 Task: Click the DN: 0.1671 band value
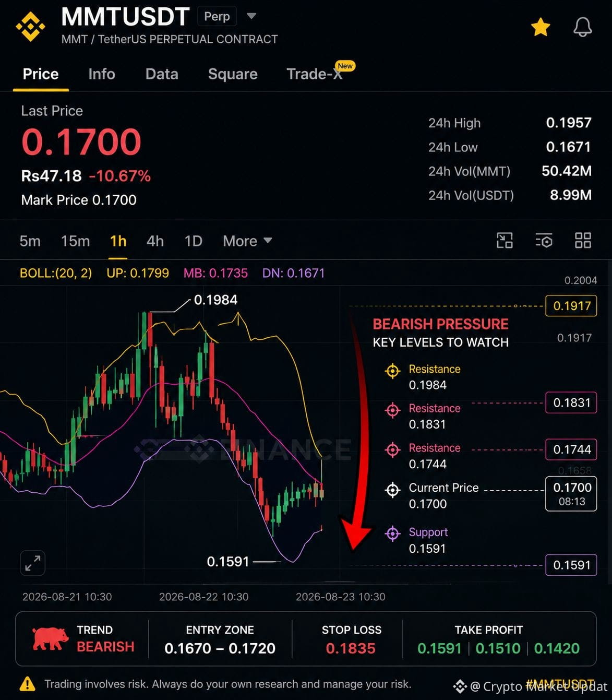pos(293,273)
